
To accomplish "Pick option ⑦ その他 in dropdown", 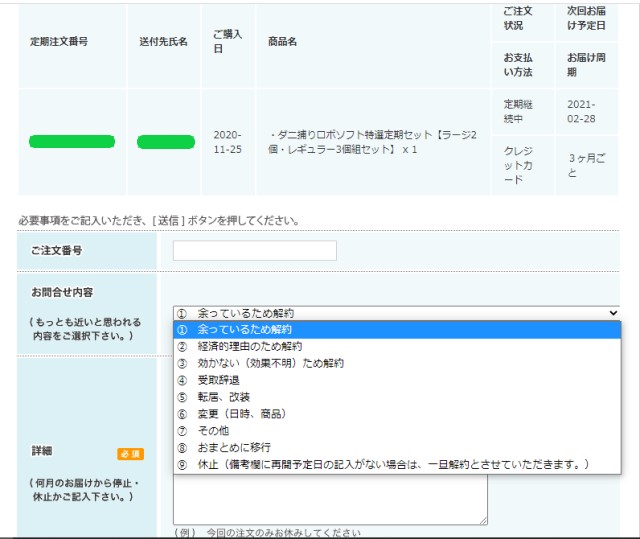I will (x=212, y=431).
